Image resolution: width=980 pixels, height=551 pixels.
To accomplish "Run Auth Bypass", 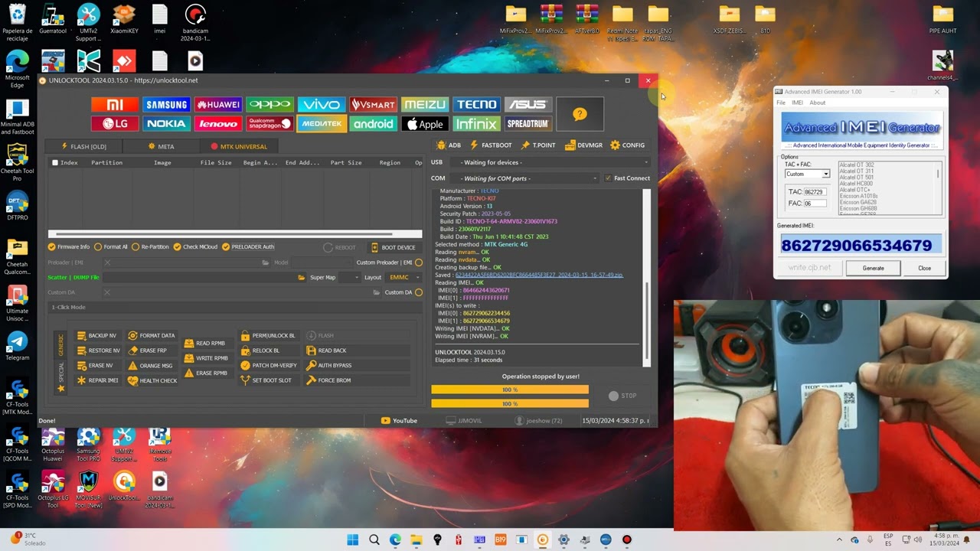I will tap(328, 366).
